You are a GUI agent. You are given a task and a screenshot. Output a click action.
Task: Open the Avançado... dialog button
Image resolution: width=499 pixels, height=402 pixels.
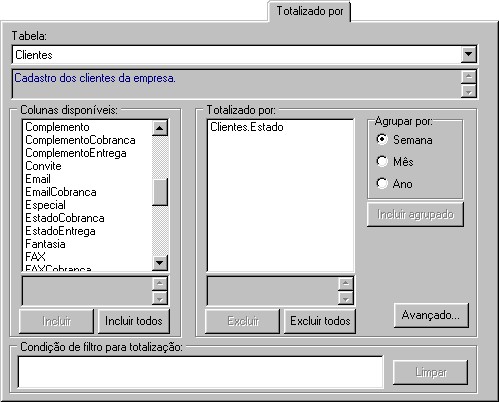coord(431,315)
